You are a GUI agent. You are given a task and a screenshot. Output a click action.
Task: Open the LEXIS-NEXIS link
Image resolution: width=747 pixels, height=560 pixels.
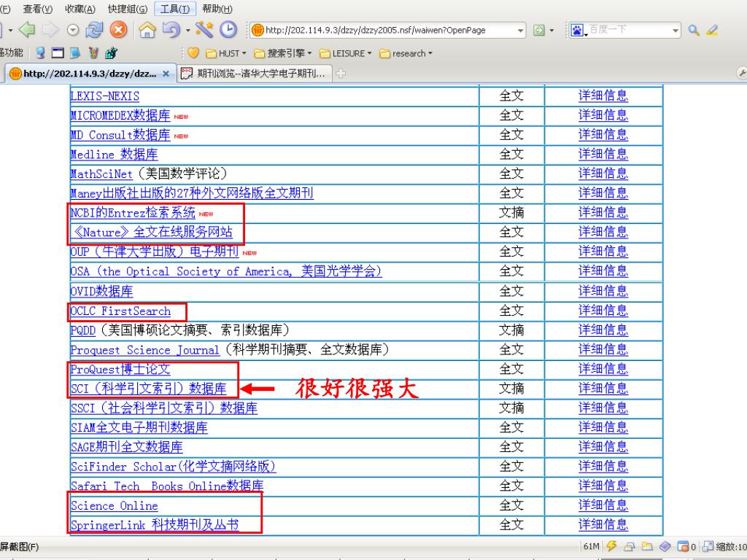pyautogui.click(x=105, y=96)
